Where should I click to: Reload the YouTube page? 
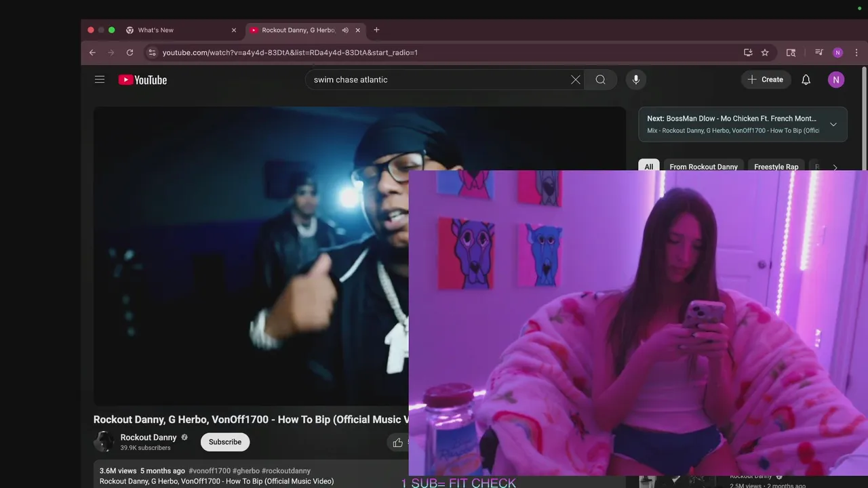130,52
